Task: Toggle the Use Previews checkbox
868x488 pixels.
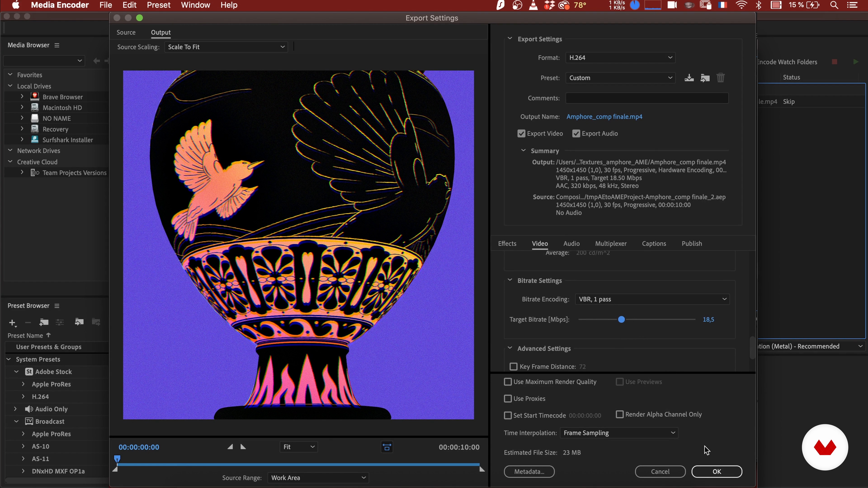Action: pyautogui.click(x=620, y=382)
